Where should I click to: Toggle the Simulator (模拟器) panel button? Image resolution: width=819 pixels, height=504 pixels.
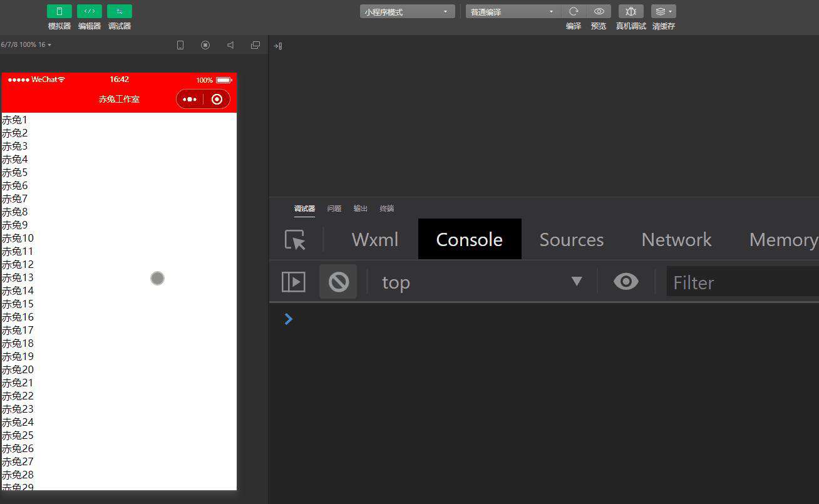tap(59, 11)
